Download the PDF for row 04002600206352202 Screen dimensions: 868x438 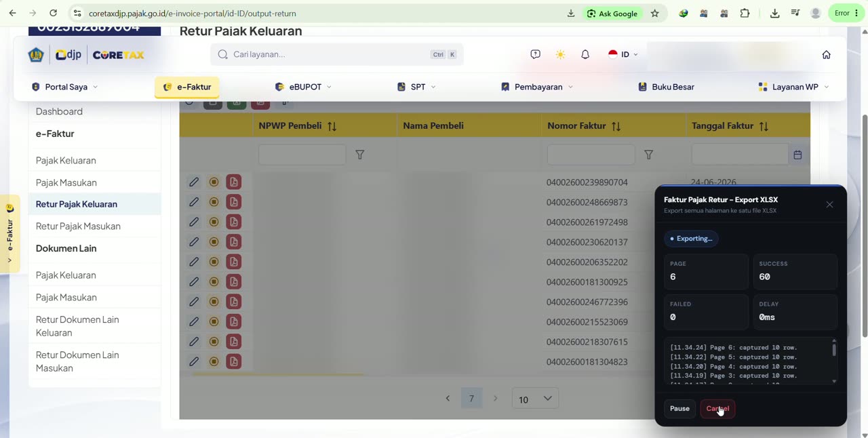point(233,262)
